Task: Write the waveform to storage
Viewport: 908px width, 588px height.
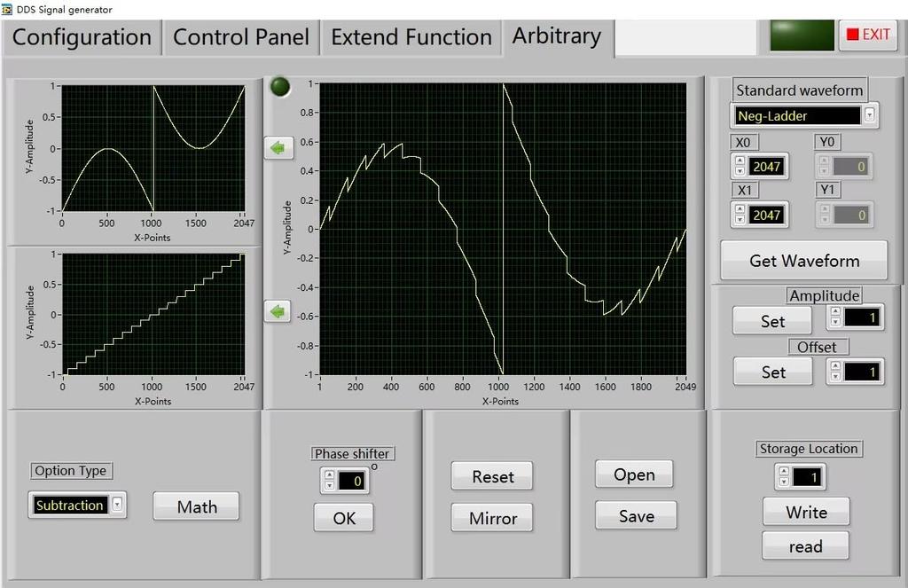Action: 805,512
